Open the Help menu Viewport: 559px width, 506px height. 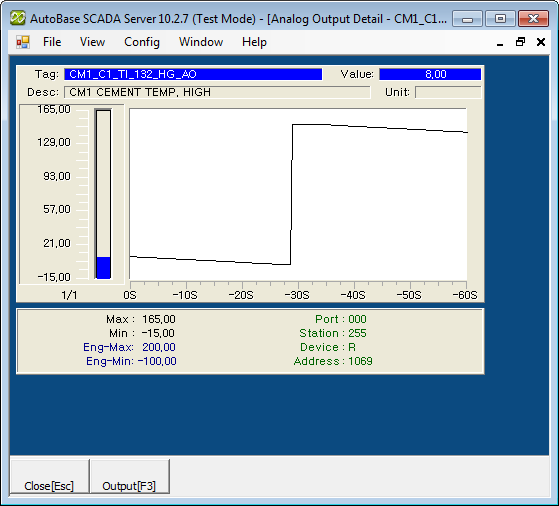254,42
